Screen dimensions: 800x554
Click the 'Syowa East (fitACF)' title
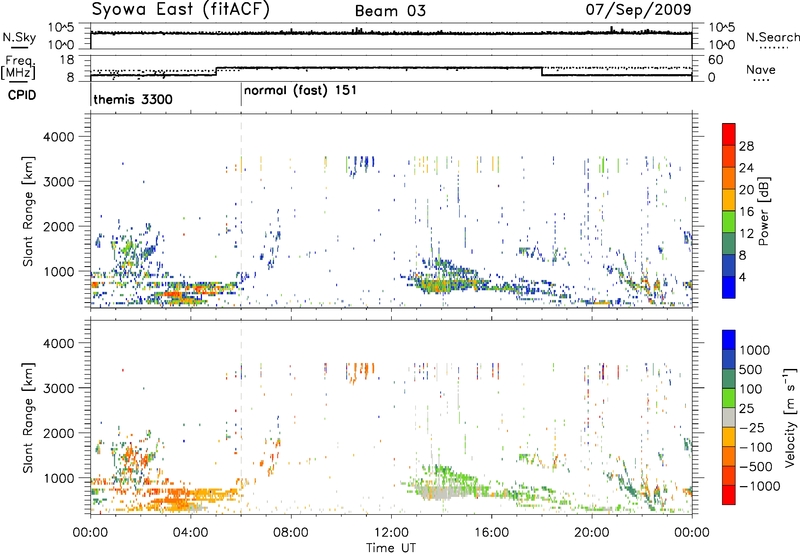(x=180, y=9)
